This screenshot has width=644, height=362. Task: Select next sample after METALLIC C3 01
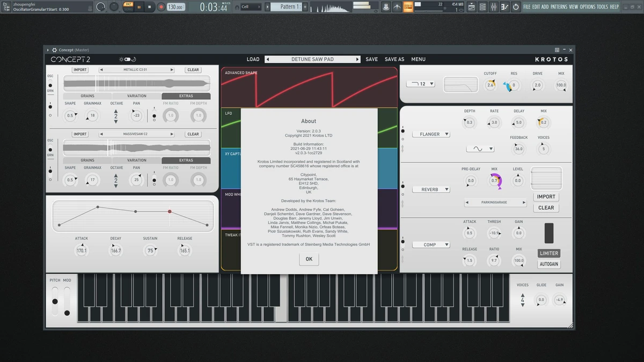pos(172,70)
